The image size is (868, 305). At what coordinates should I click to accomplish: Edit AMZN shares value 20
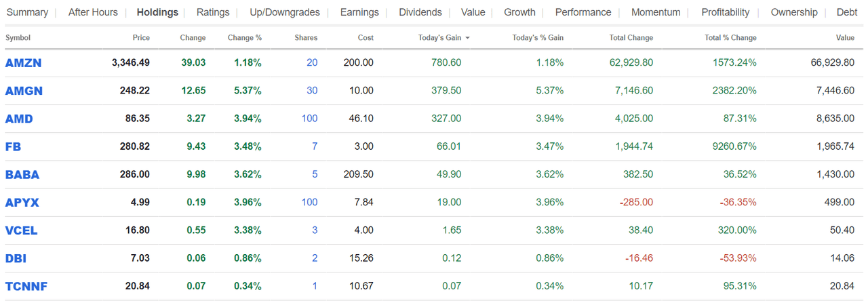pos(312,63)
